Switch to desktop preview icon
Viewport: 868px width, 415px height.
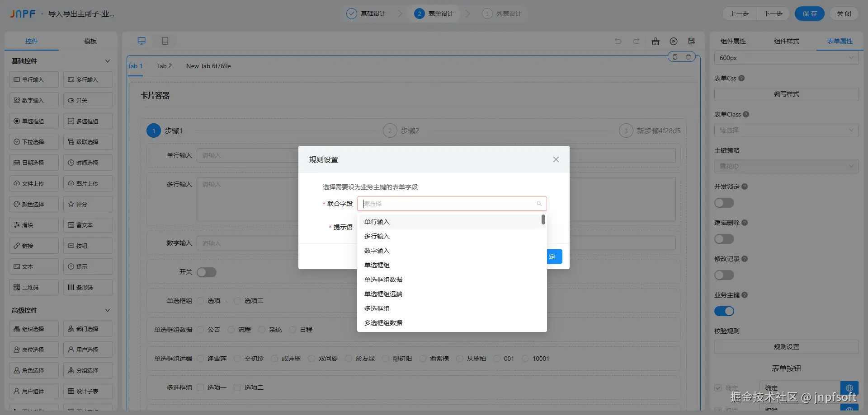click(142, 41)
